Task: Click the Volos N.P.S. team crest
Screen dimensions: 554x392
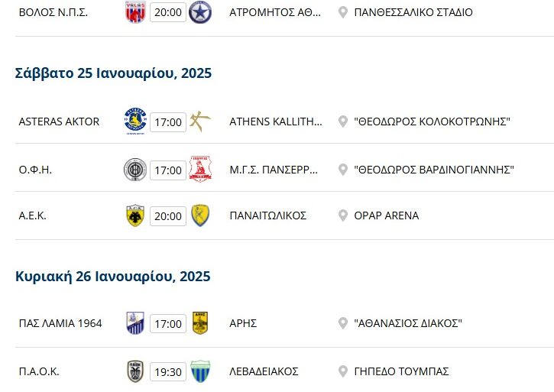Action: [134, 12]
